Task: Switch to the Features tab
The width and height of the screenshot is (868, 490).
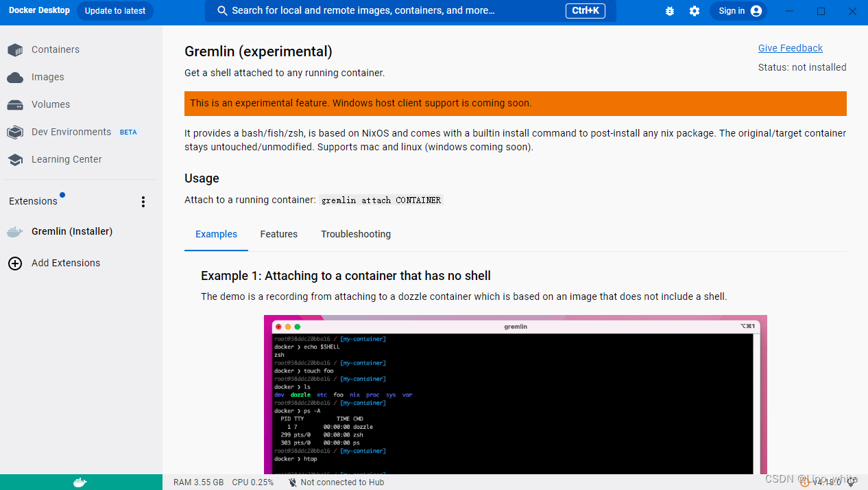Action: (278, 234)
